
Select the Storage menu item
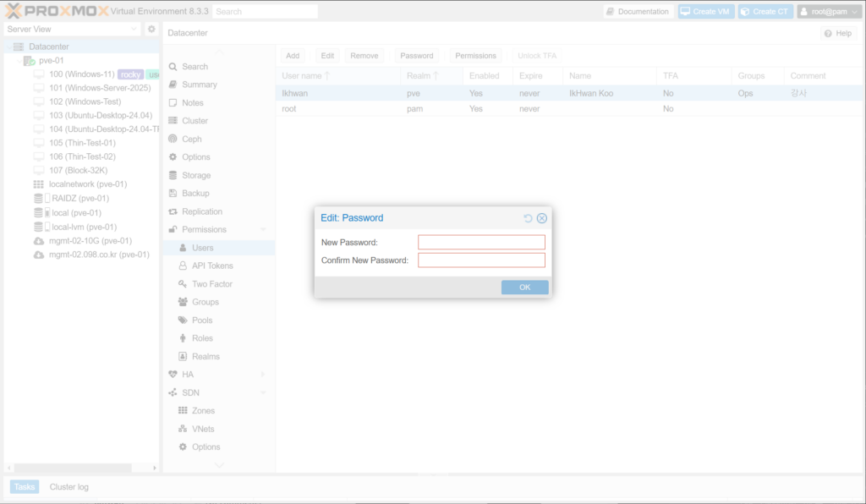point(195,175)
